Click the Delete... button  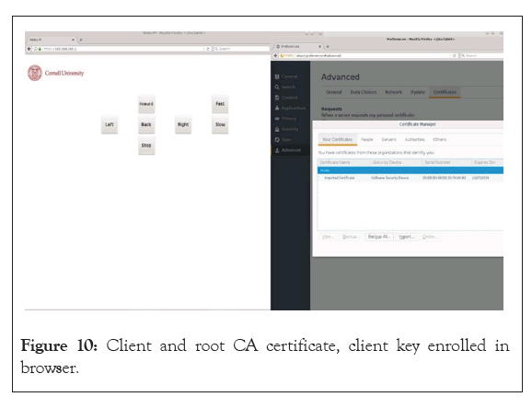430,237
